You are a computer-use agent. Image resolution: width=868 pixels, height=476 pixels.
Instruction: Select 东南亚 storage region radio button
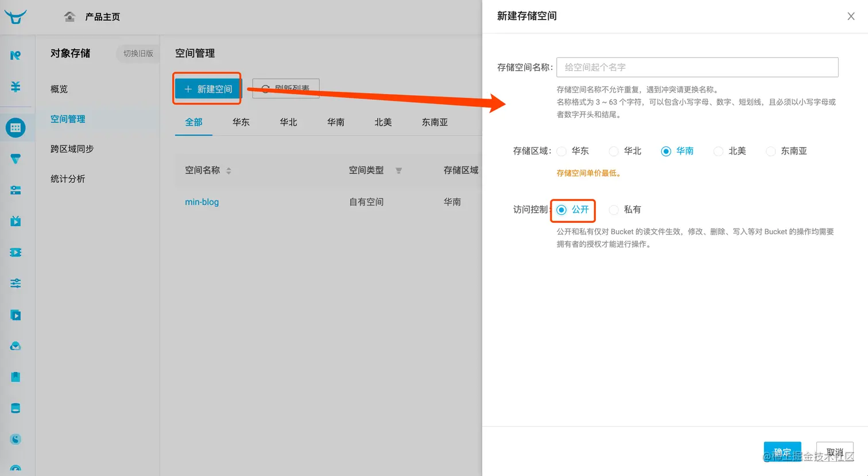coord(770,151)
